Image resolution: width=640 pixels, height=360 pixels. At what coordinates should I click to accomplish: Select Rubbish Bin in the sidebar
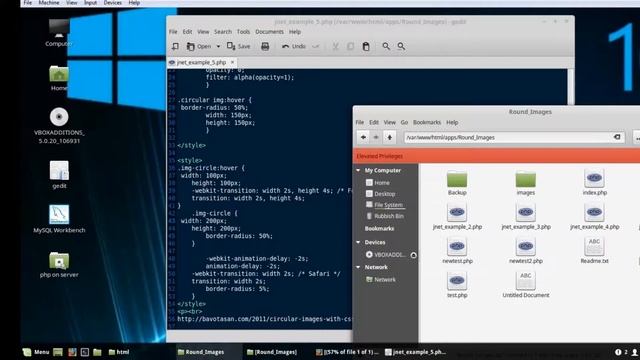[x=385, y=216]
